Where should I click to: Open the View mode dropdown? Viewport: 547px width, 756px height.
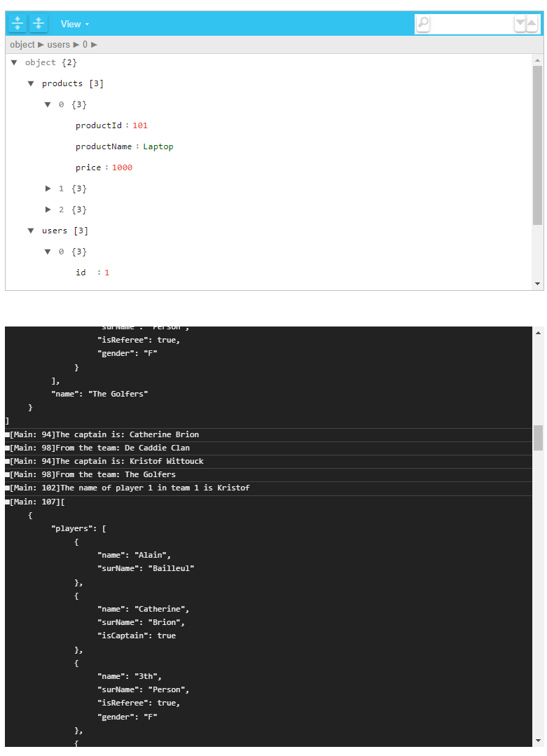coord(74,24)
